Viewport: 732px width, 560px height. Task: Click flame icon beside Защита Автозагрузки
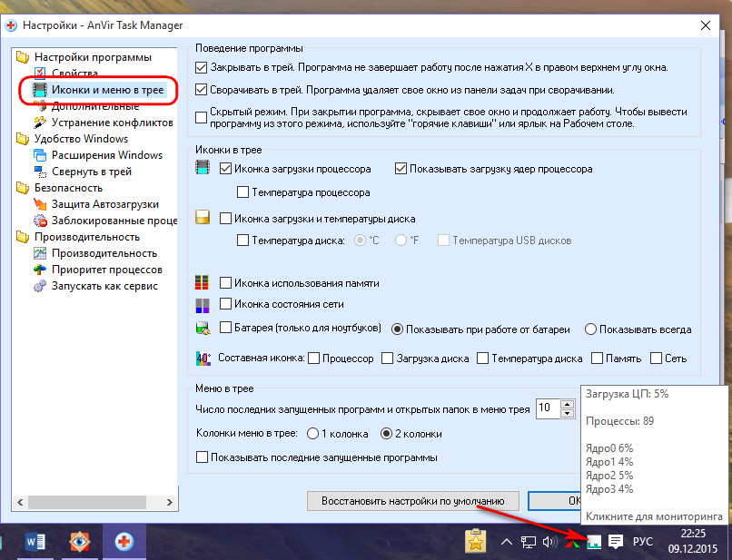(x=40, y=204)
